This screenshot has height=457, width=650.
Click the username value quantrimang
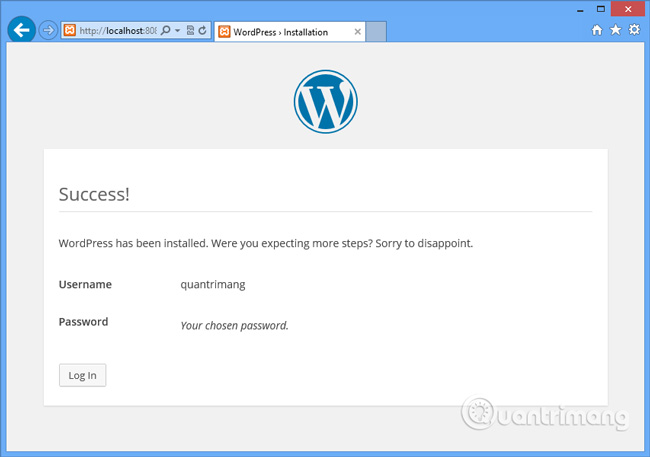coord(213,285)
